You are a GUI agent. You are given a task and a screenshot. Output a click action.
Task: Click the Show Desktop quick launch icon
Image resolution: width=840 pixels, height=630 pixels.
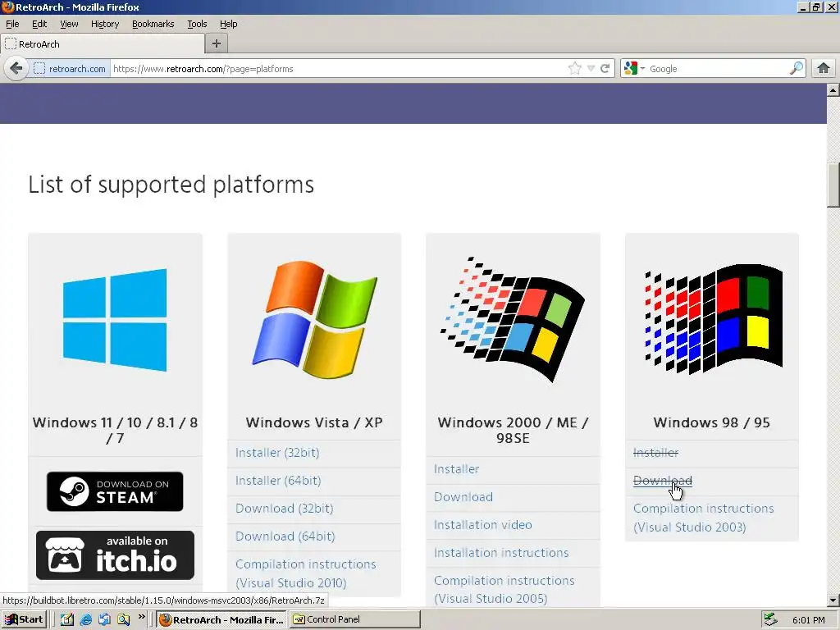click(67, 619)
